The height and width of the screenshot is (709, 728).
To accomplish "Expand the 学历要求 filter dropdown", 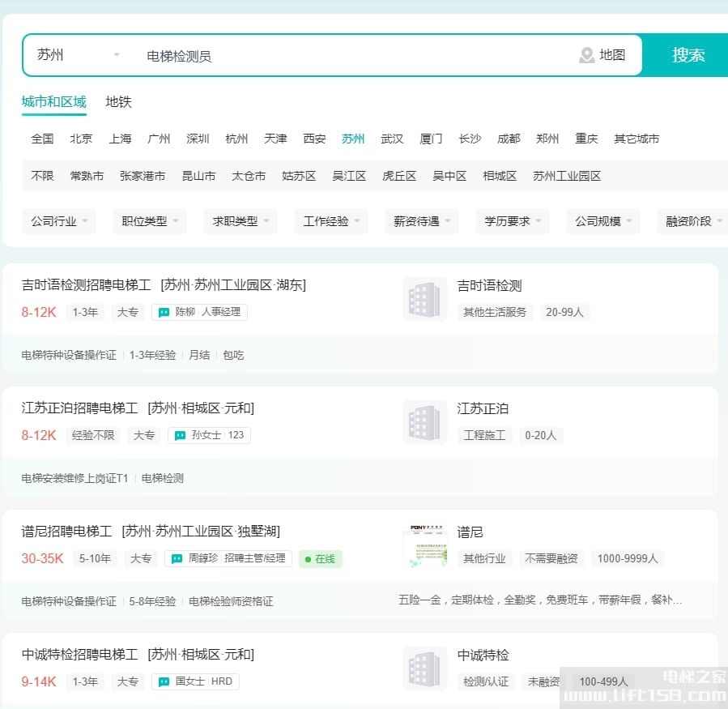I will (513, 221).
